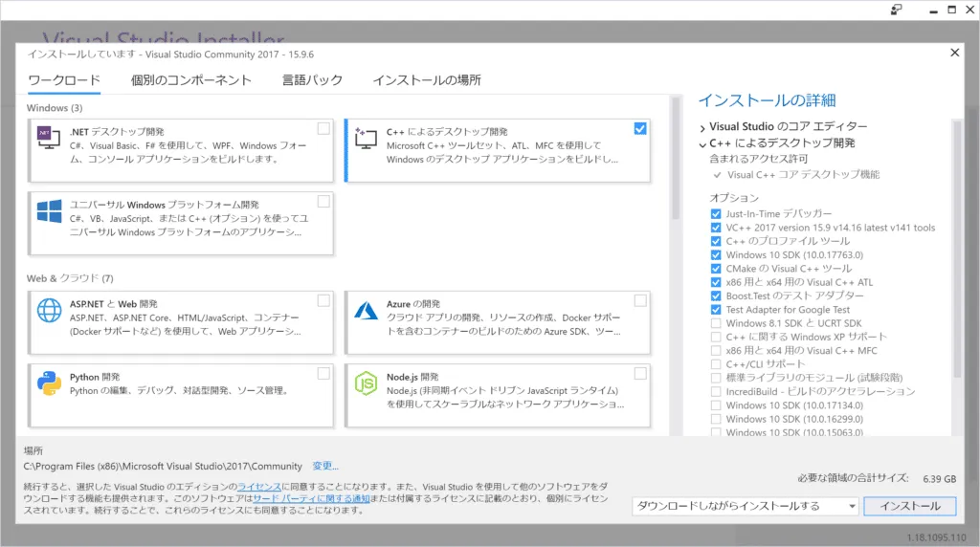Uncheck Test Adapter for Google Test
Viewport: 980px width, 547px height.
click(716, 310)
